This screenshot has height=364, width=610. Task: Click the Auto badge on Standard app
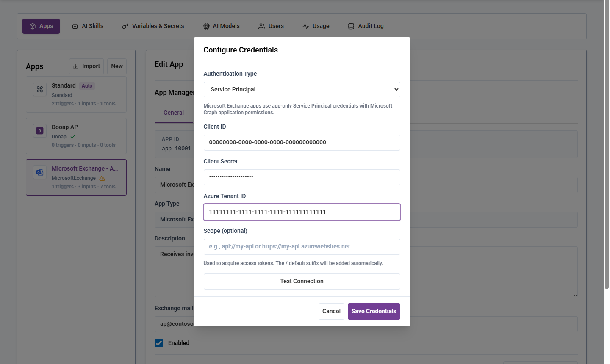[87, 86]
